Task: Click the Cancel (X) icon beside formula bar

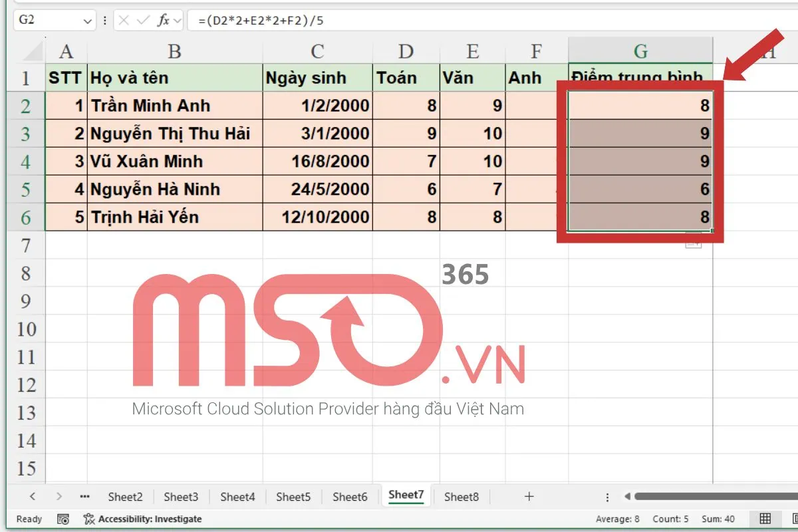Action: tap(124, 20)
